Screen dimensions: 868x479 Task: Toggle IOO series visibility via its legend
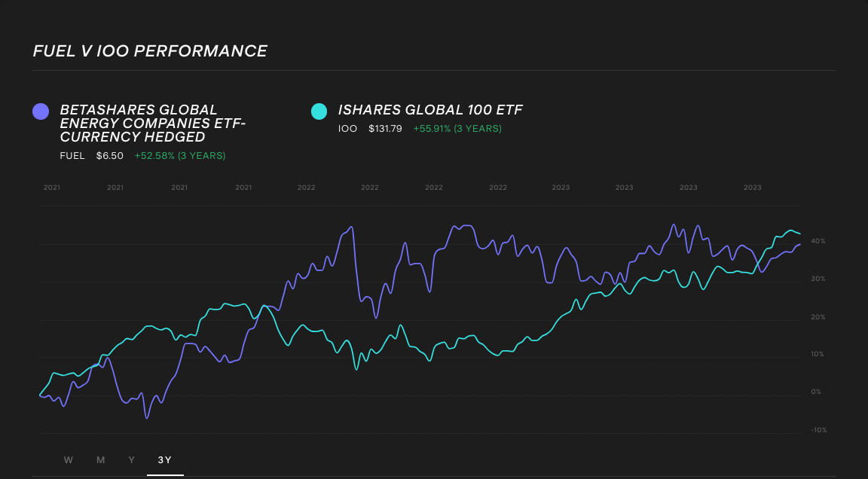tap(320, 111)
